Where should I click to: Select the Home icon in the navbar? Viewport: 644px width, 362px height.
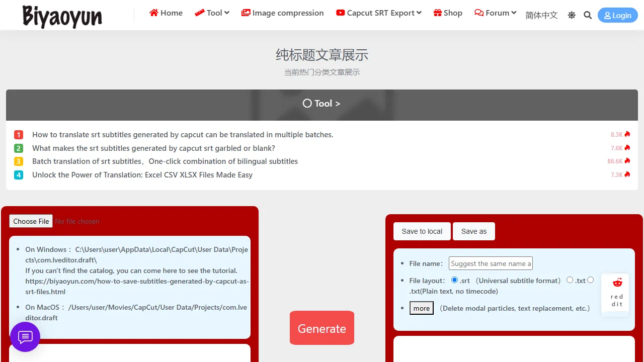point(153,13)
